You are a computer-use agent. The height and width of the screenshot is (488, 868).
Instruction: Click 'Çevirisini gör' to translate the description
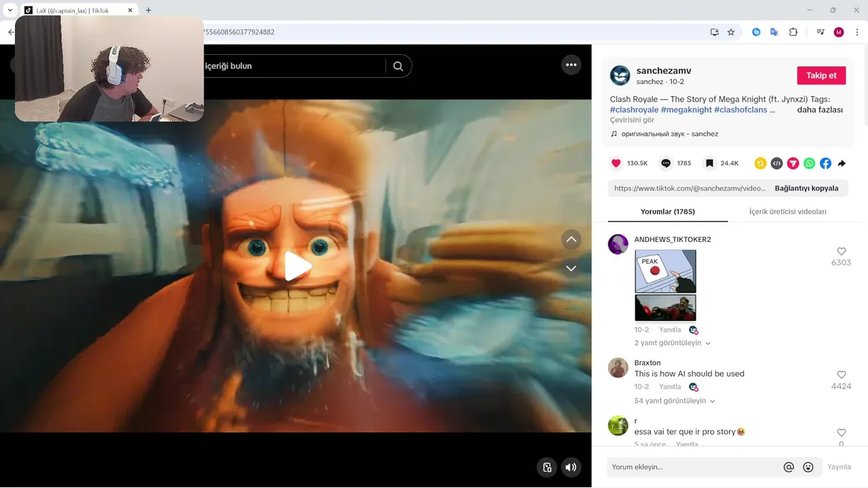click(x=632, y=120)
